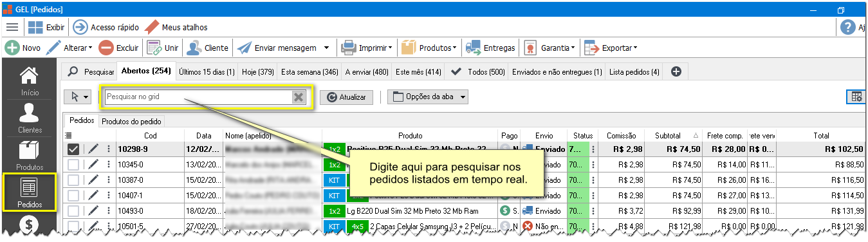
Task: Open row options dots for order 10493-0
Action: (109, 210)
